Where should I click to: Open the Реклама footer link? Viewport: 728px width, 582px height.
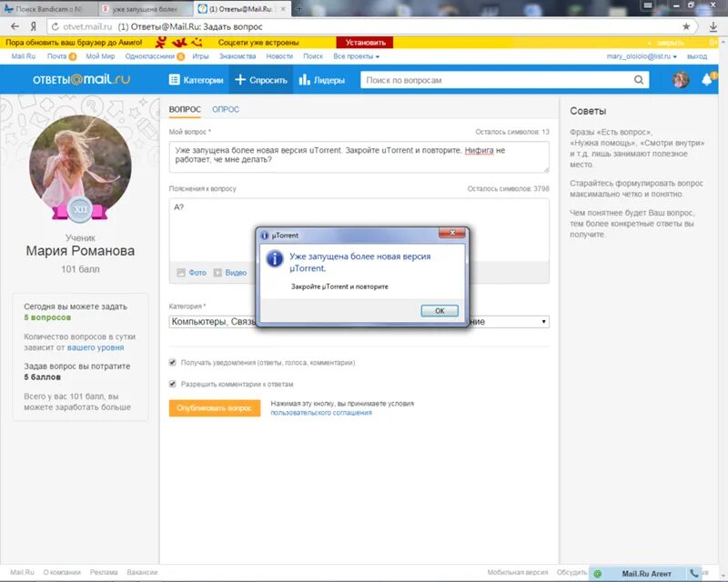tap(104, 572)
